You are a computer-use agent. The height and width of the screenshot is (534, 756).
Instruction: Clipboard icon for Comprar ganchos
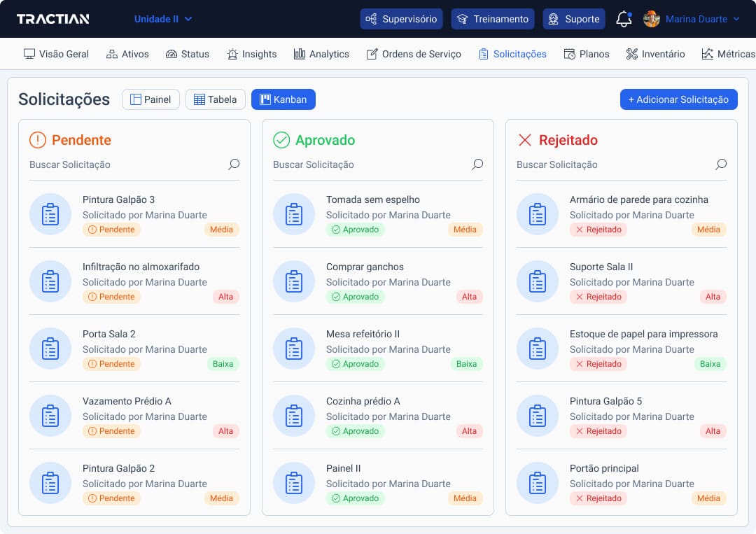tap(294, 281)
